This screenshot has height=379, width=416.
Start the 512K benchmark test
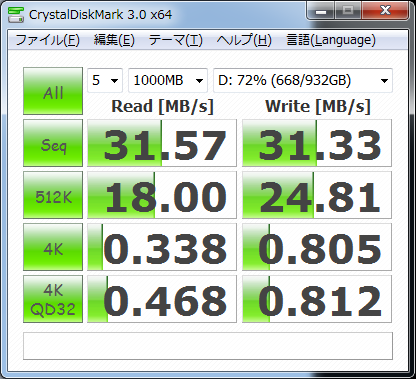point(53,195)
